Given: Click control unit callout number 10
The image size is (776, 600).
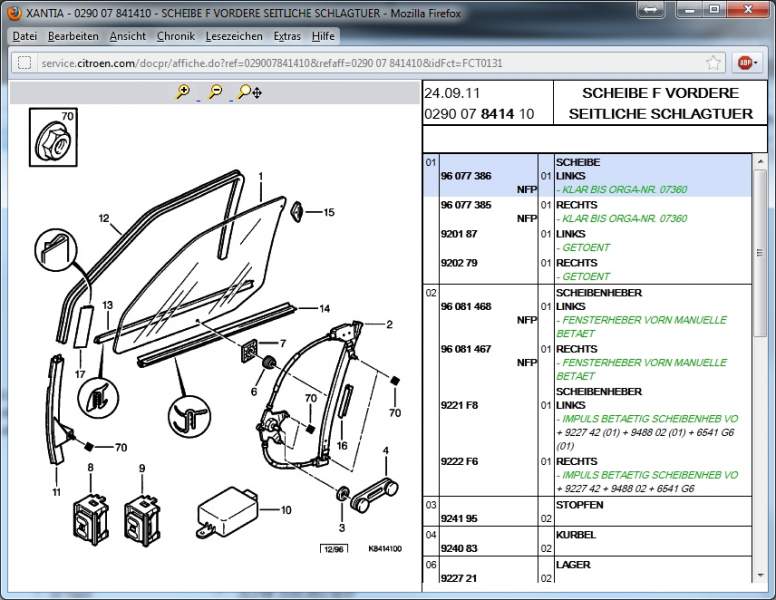Looking at the screenshot, I should coord(286,510).
